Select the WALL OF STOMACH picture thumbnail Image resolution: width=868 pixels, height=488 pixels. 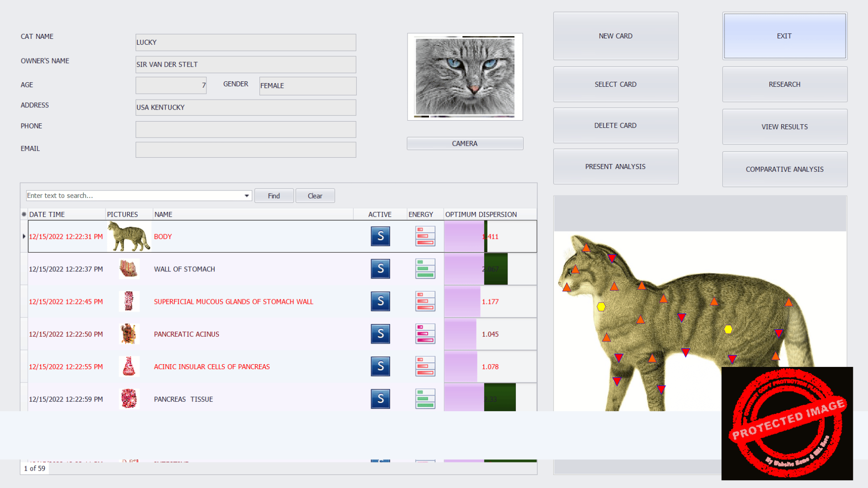point(129,269)
